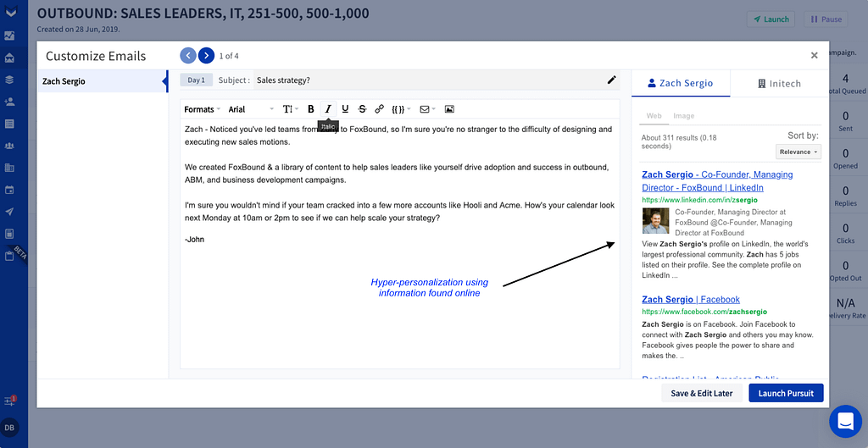Screen dimensions: 868x448
Task: Open the Formats dropdown
Action: tap(202, 109)
